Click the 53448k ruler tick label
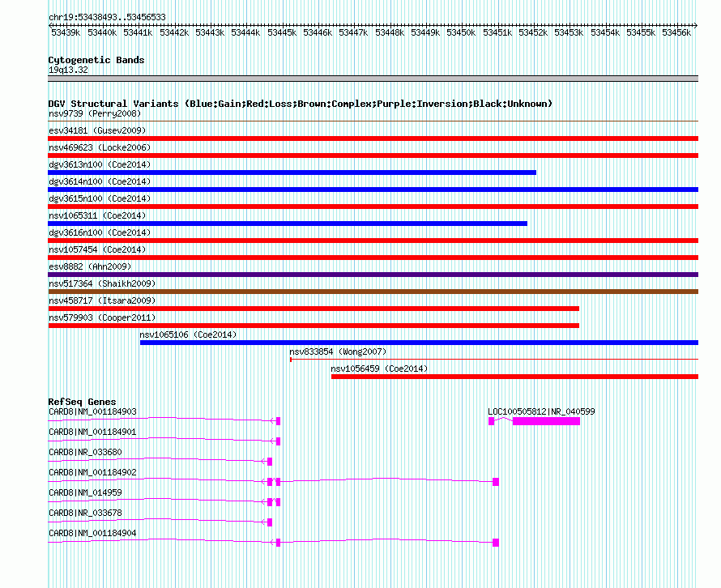 390,32
